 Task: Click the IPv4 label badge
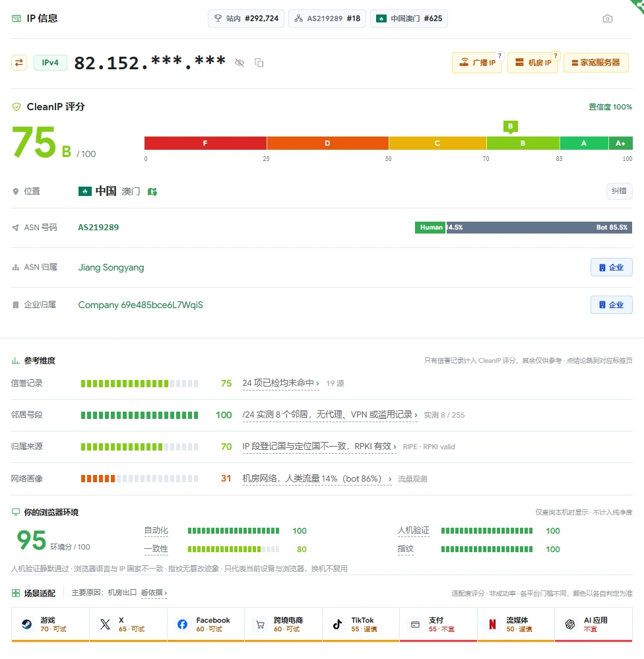50,63
